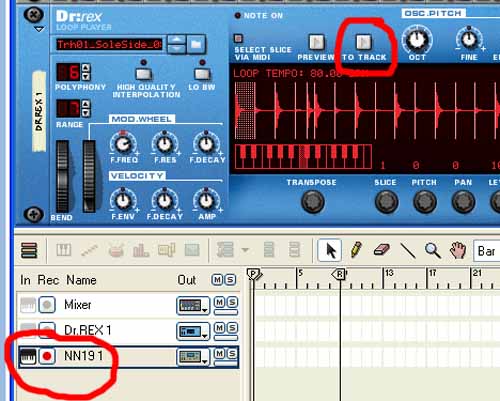Solo the Dr.REX 1 track
This screenshot has width=500, height=401.
[232, 328]
